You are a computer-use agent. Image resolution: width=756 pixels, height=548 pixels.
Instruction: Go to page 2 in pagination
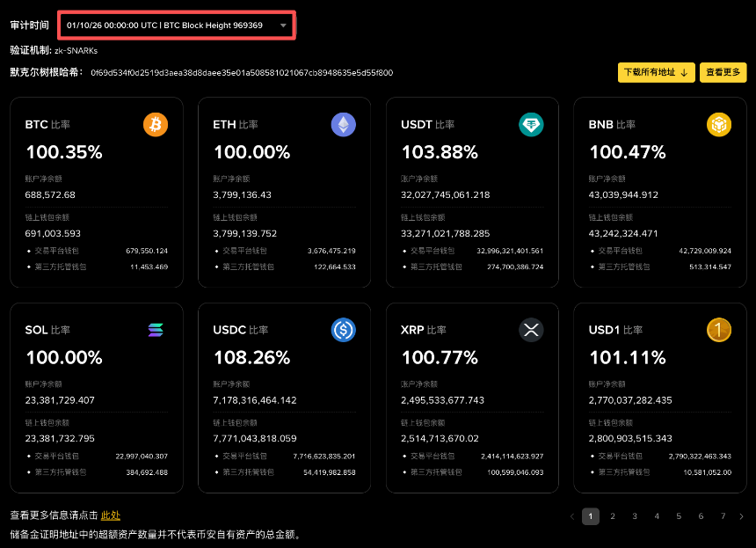point(613,516)
